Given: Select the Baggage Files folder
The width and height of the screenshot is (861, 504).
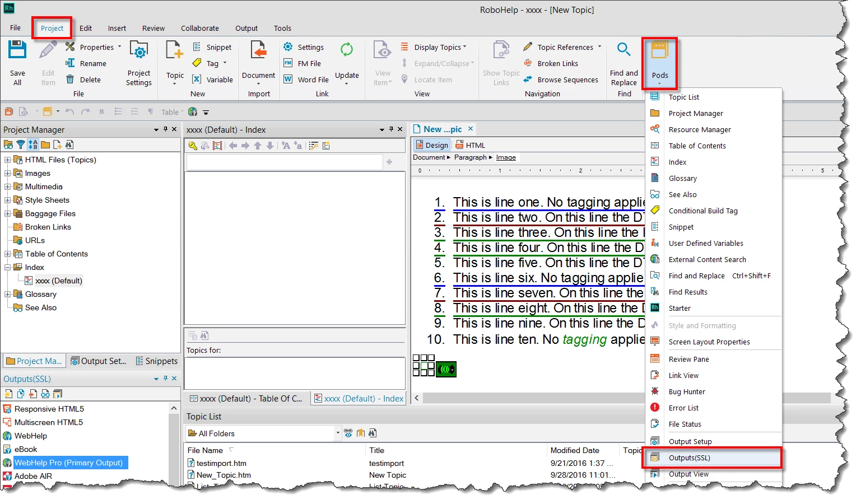Looking at the screenshot, I should (x=50, y=213).
